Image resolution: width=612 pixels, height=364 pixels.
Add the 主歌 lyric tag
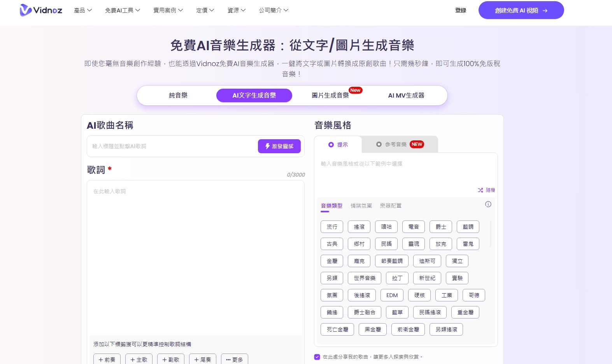pyautogui.click(x=139, y=359)
